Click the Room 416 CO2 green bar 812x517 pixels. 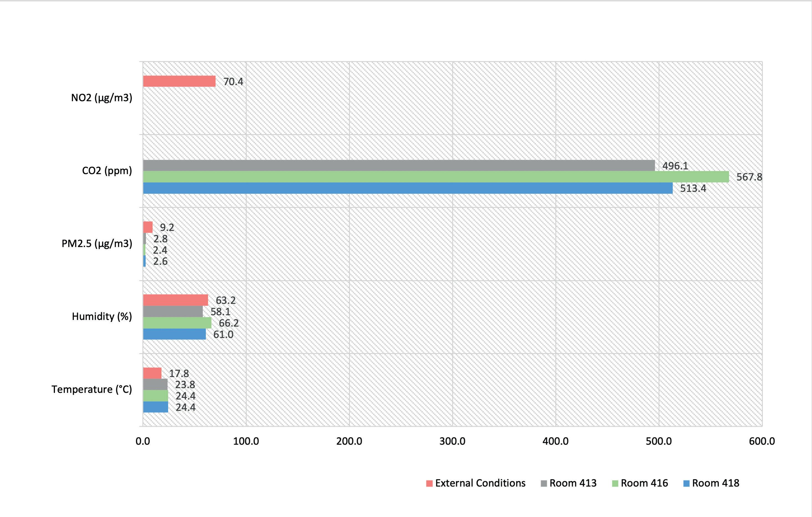[436, 177]
